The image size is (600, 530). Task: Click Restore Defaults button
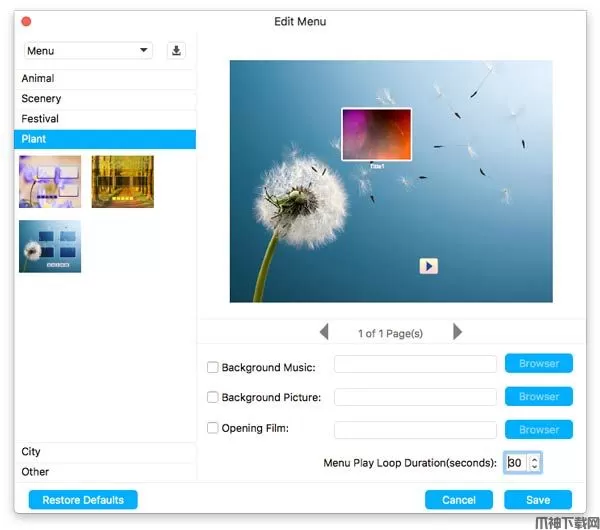[83, 499]
